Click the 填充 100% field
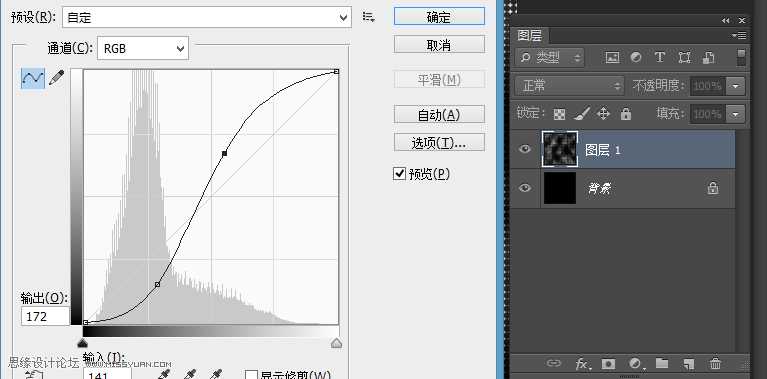This screenshot has height=379, width=767. (708, 114)
